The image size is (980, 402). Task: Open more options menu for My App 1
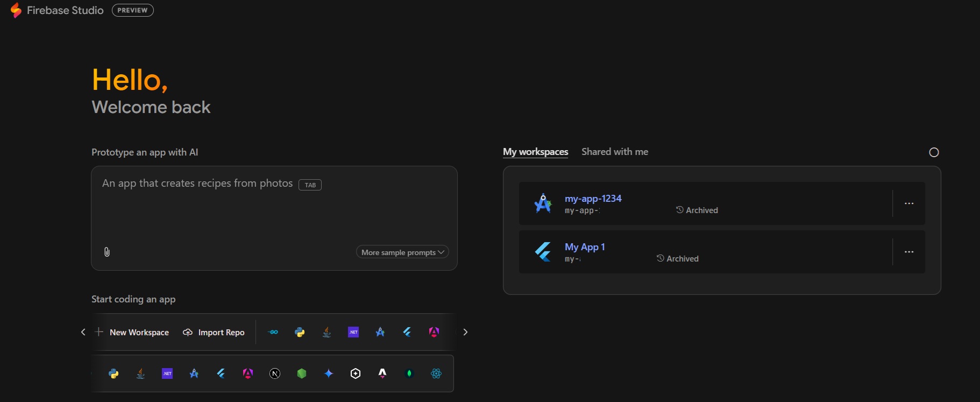click(x=909, y=252)
